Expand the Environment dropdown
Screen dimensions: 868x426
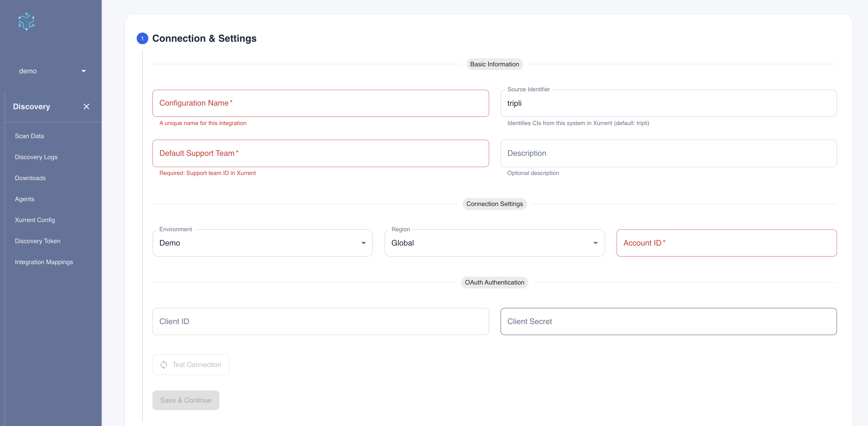pyautogui.click(x=262, y=243)
